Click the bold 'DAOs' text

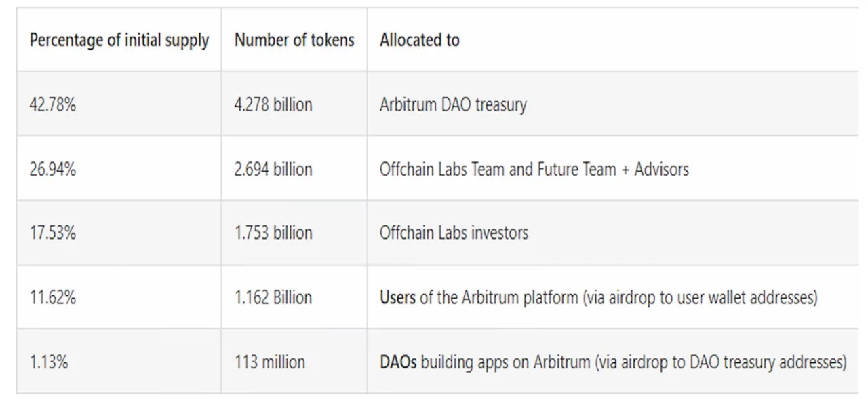click(398, 362)
